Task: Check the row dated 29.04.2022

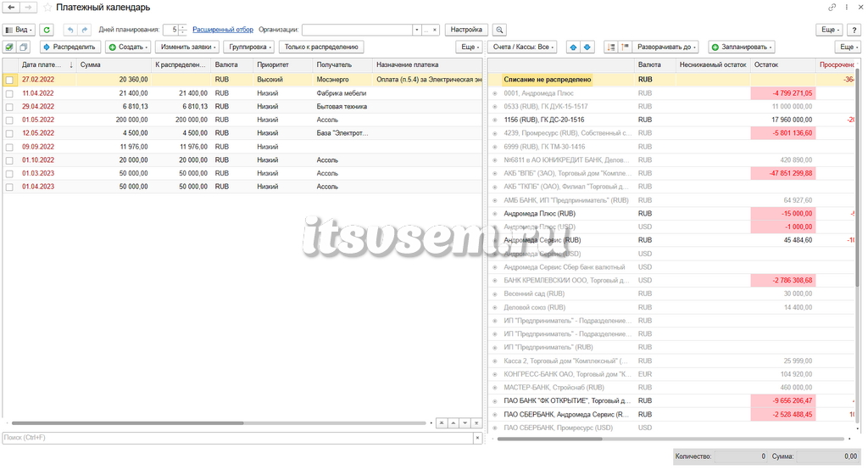Action: click(x=9, y=107)
